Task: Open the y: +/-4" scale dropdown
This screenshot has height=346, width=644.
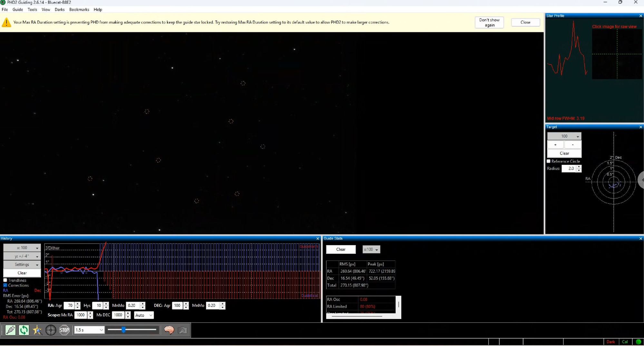Action: tap(22, 256)
